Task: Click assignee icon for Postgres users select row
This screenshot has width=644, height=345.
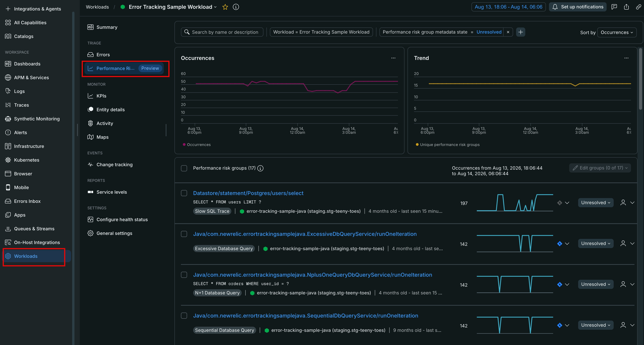Action: click(x=623, y=202)
